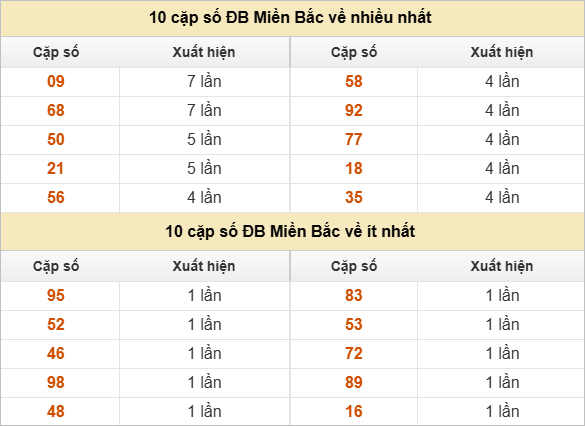Select pair number 16 in last row
This screenshot has height=426, width=585.
(x=354, y=411)
